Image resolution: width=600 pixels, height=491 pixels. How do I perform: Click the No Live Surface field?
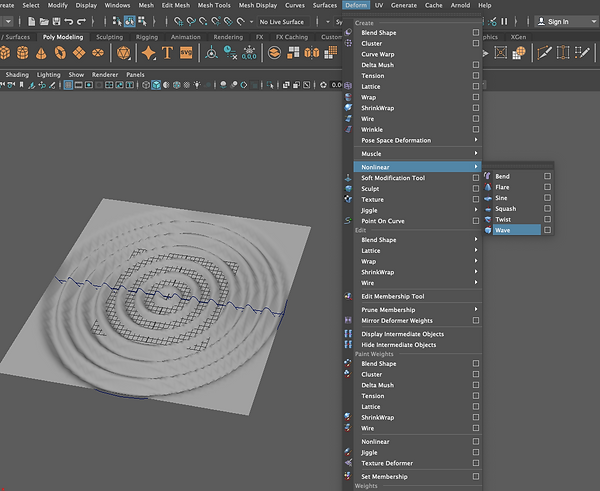click(282, 22)
